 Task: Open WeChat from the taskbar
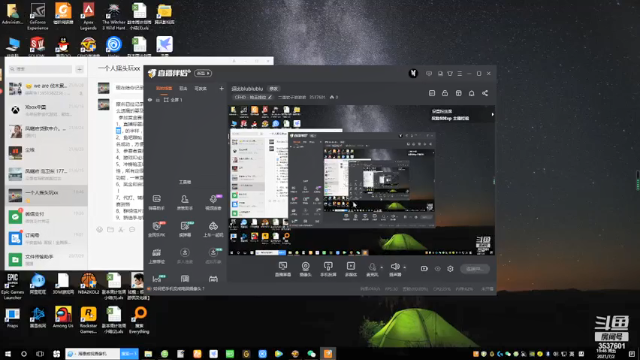click(x=311, y=354)
